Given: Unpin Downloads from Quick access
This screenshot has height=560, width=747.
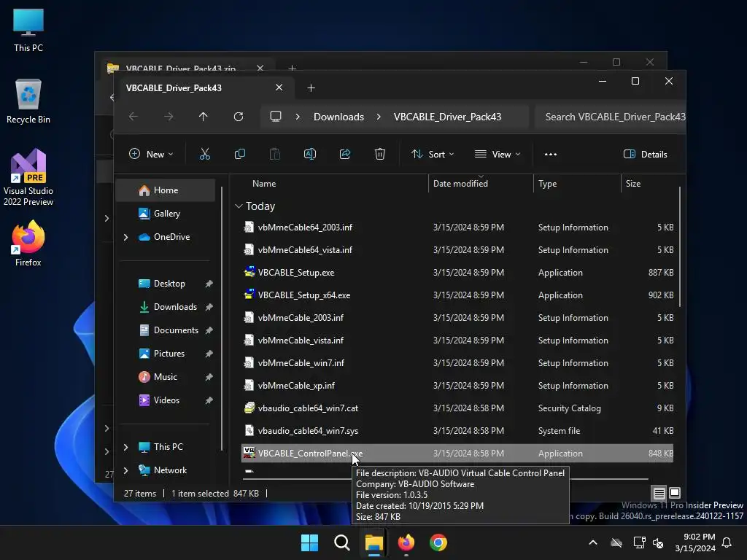Looking at the screenshot, I should coord(209,307).
